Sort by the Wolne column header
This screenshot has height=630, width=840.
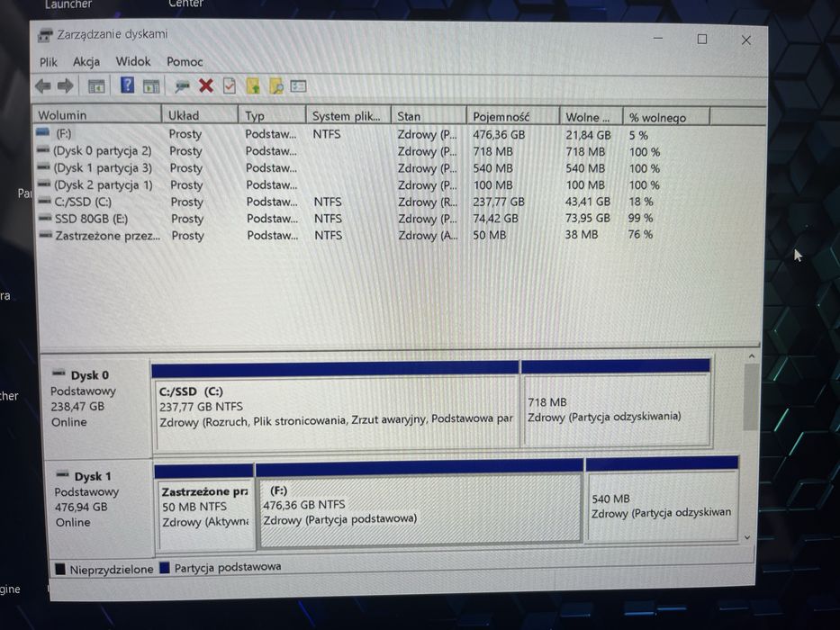point(591,117)
